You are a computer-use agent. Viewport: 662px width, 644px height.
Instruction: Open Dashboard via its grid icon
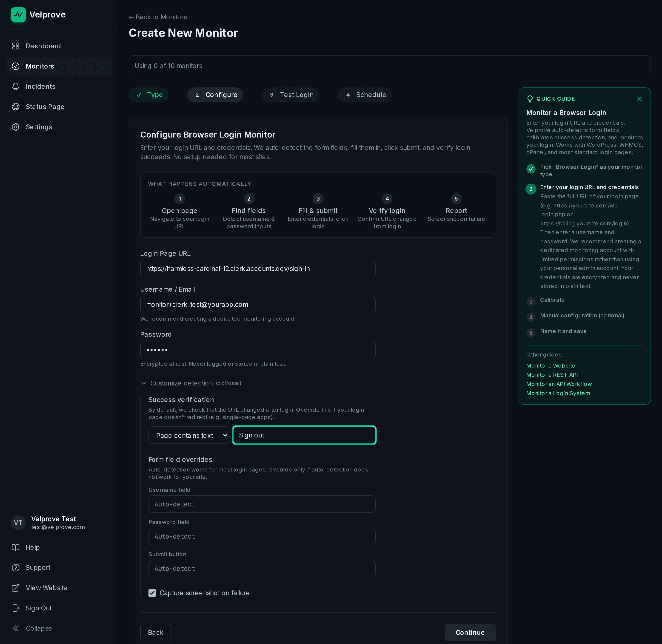point(16,46)
